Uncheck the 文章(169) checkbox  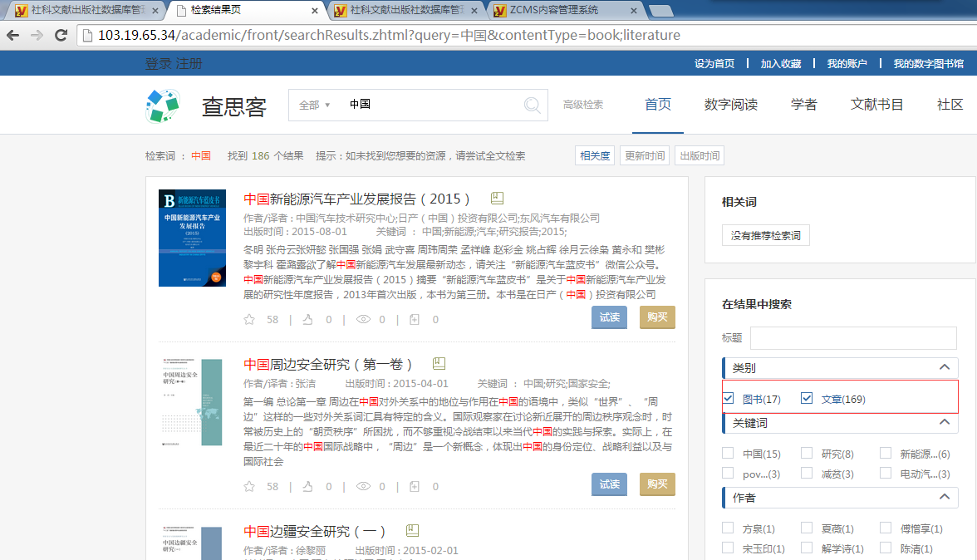(x=807, y=399)
